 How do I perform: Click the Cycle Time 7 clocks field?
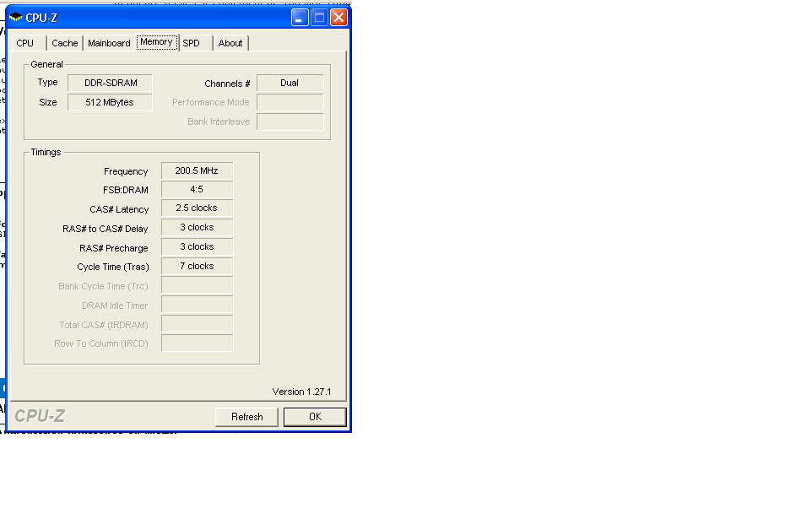click(197, 267)
